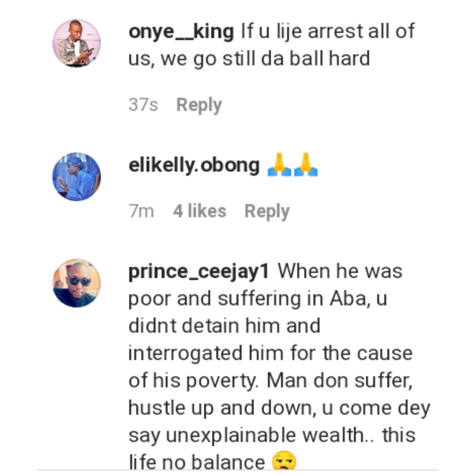
Task: Click "Man don suffer" in the comment
Action: point(339,380)
